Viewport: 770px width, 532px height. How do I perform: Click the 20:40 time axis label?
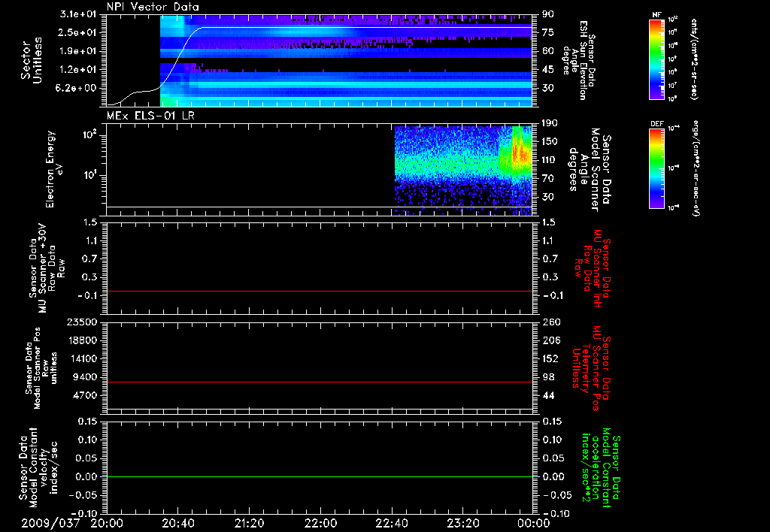tap(177, 523)
